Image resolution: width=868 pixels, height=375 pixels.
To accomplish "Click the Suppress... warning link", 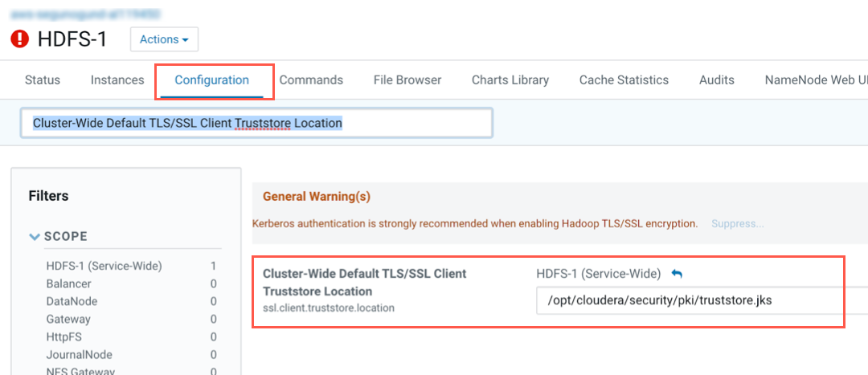I will (738, 223).
